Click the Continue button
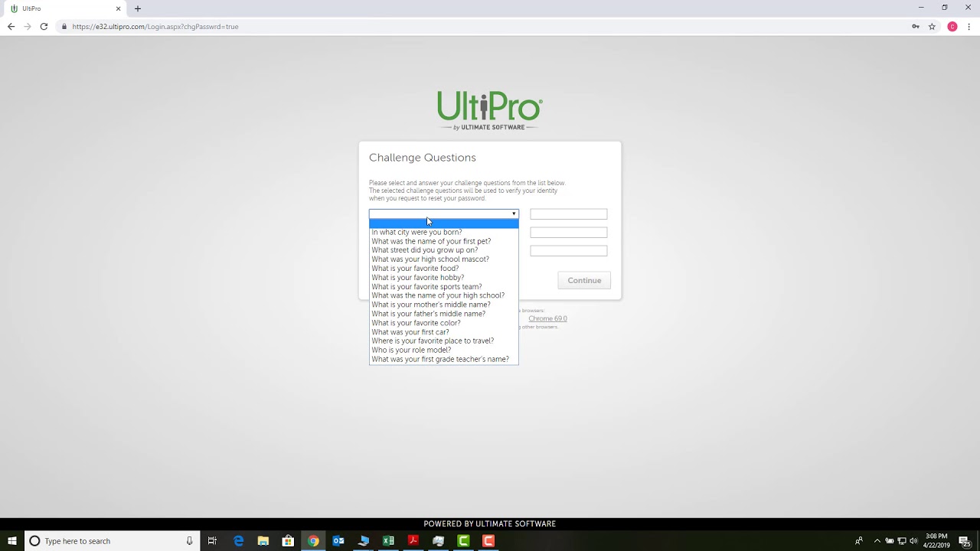The width and height of the screenshot is (980, 551). pos(584,280)
